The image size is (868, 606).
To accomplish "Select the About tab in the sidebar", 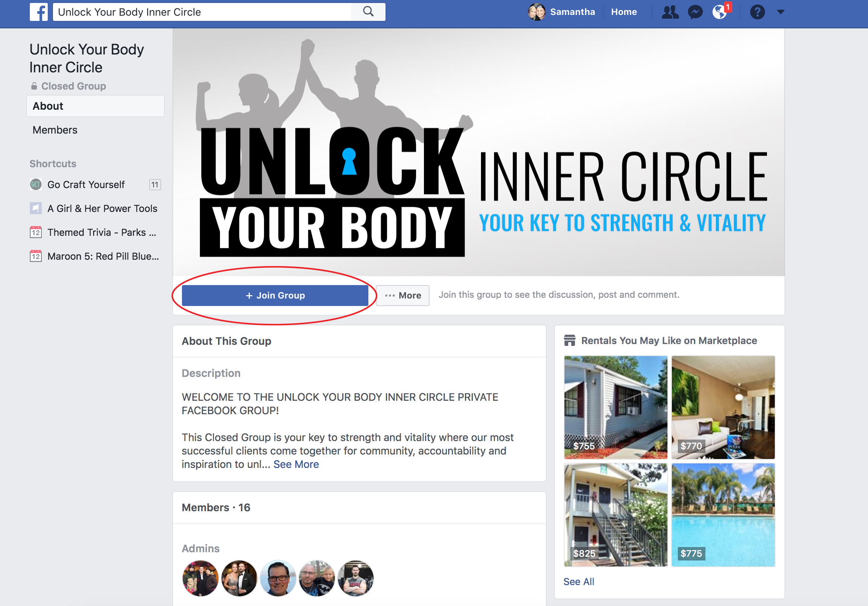I will pyautogui.click(x=95, y=106).
